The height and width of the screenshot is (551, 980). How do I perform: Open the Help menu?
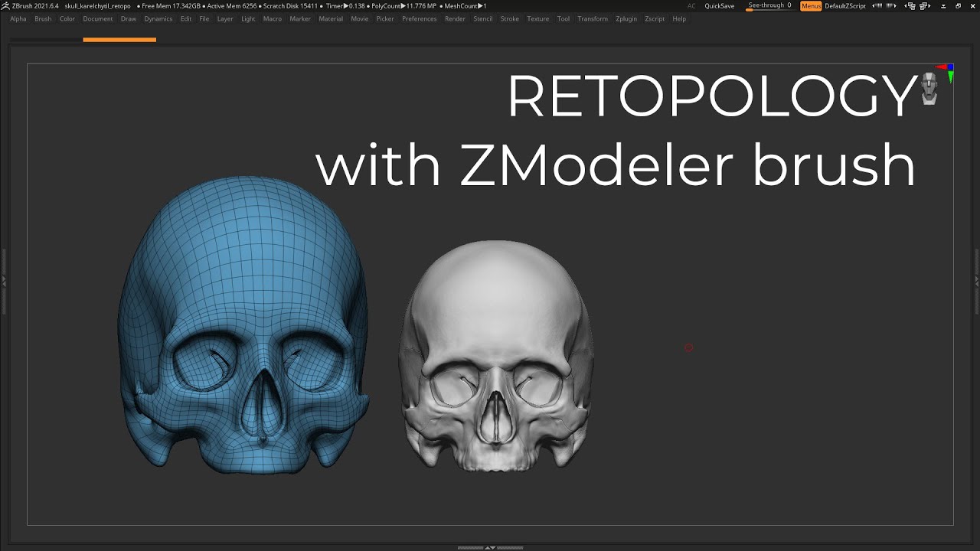click(679, 18)
